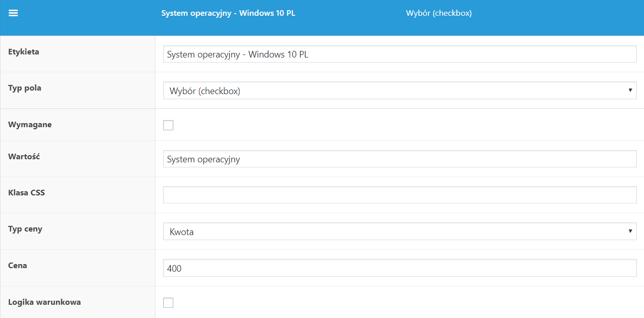The width and height of the screenshot is (644, 318).
Task: Click the Etykieta row label
Action: [23, 51]
